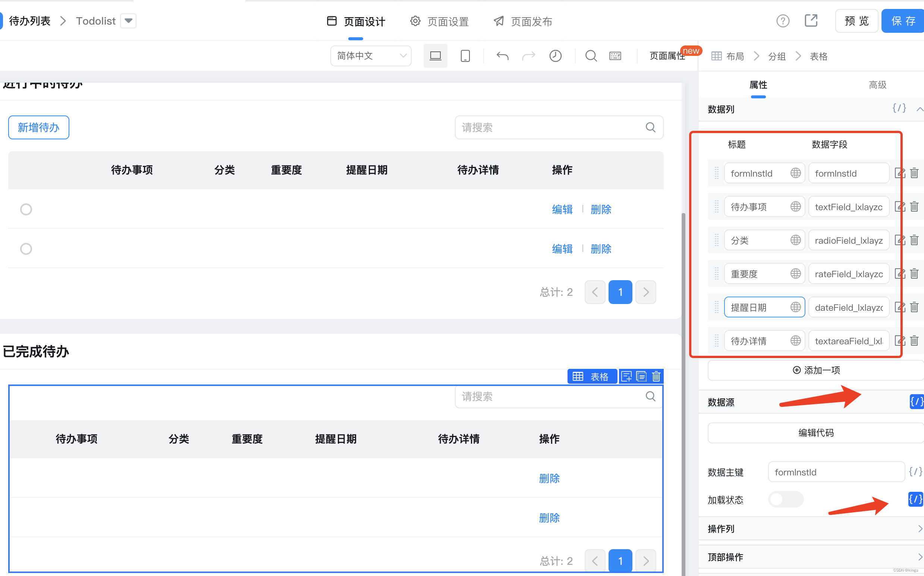The height and width of the screenshot is (576, 924).
Task: Click the keyboard shortcuts icon
Action: 615,56
